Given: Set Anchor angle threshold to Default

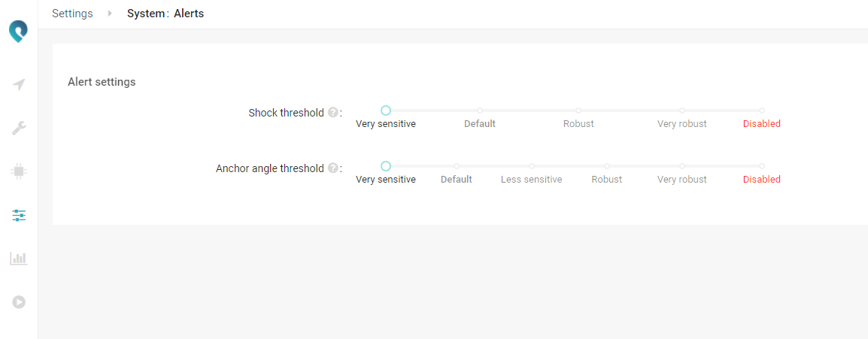Looking at the screenshot, I should [x=457, y=166].
